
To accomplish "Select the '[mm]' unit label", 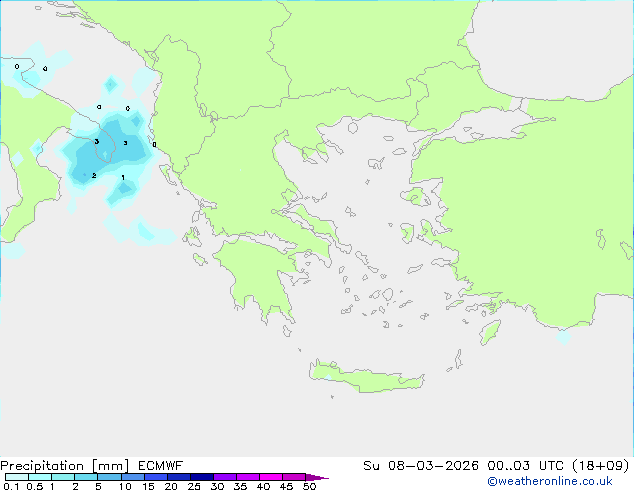I will coord(110,466).
